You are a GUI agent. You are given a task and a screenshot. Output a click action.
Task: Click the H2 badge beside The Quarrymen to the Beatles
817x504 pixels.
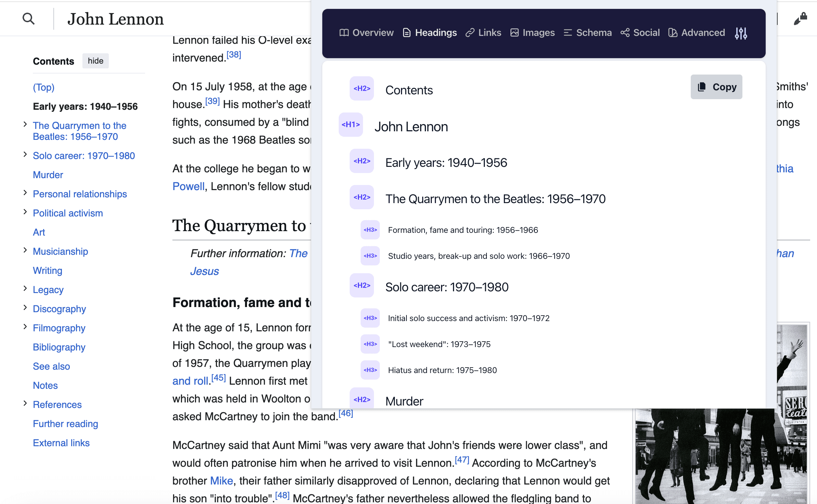click(x=362, y=197)
